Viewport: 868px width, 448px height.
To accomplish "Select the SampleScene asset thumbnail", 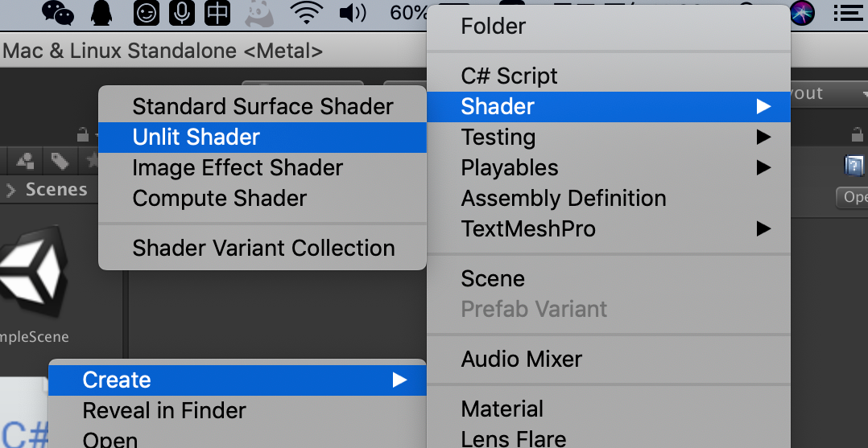I will [x=33, y=271].
